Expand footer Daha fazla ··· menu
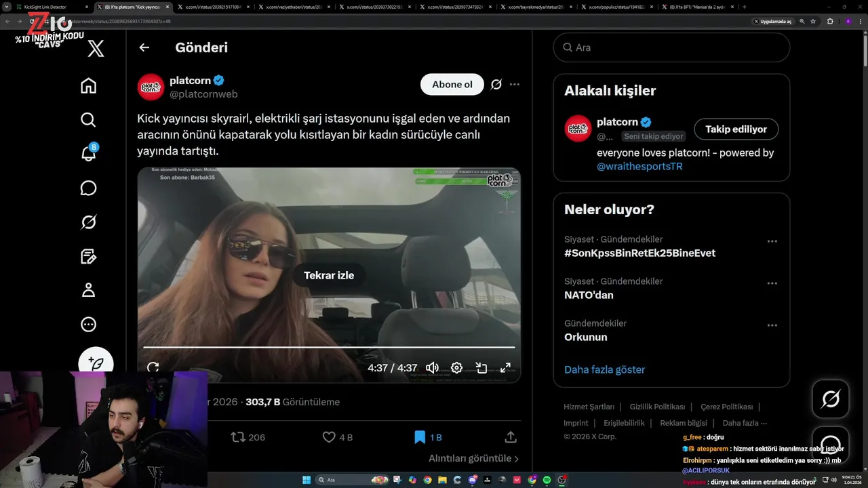The image size is (868, 488). [745, 423]
